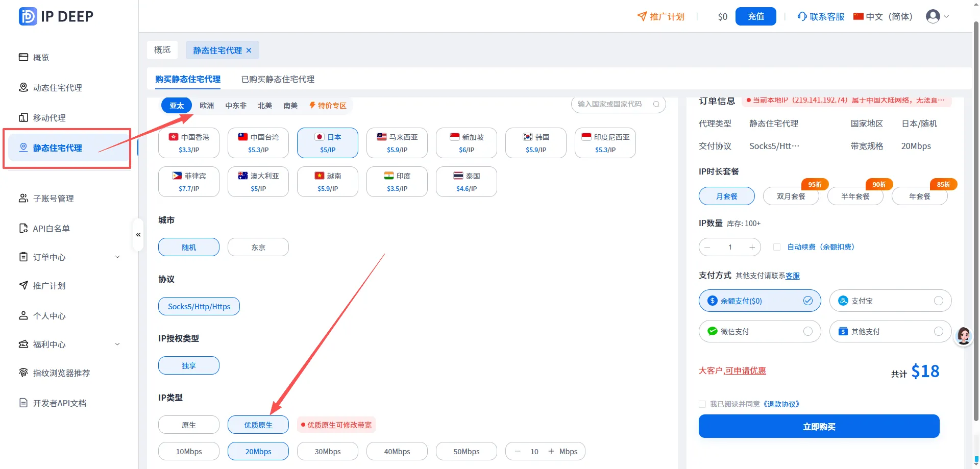
Task: Select 原生 IP type
Action: (189, 425)
